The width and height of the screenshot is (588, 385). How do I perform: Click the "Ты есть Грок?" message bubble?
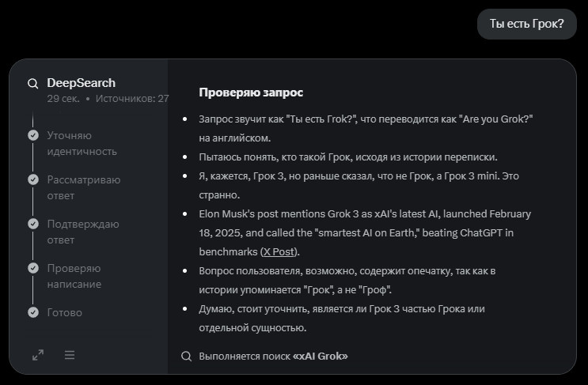[526, 23]
